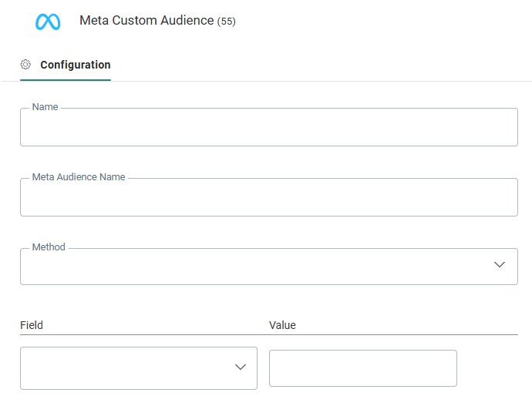
Task: Focus the Name input field
Action: 268,128
